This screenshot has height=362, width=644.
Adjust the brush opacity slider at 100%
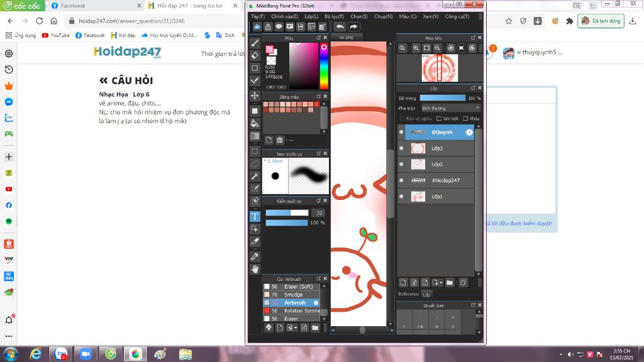tap(287, 222)
